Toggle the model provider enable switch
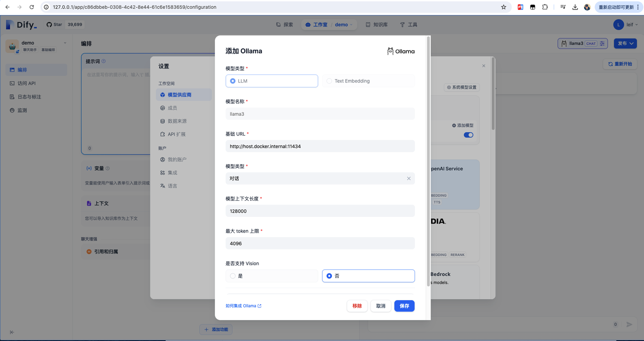The width and height of the screenshot is (644, 341). pos(468,135)
